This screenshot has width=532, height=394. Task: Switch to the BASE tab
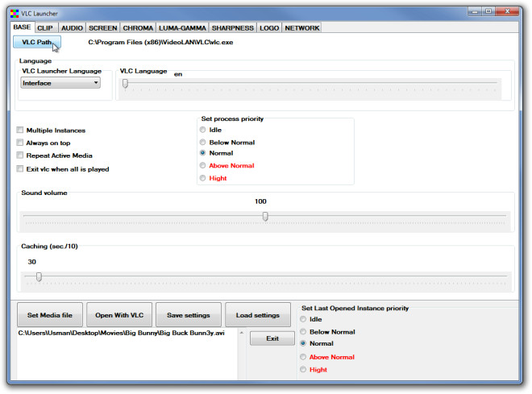(22, 27)
